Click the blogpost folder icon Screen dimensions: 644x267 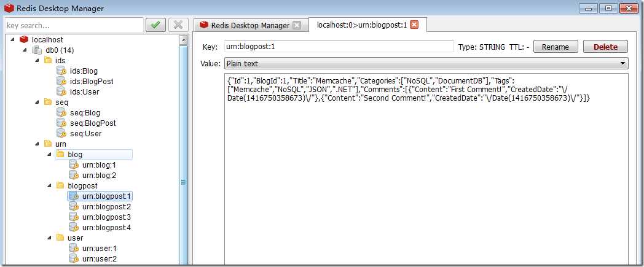[60, 186]
